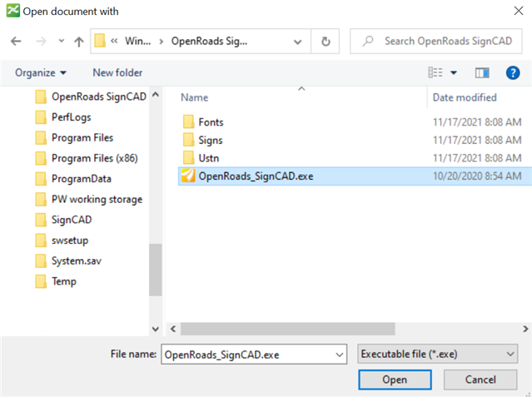Click the OpenRoads_SignCAD.exe file icon
Image resolution: width=532 pixels, height=397 pixels.
click(188, 176)
